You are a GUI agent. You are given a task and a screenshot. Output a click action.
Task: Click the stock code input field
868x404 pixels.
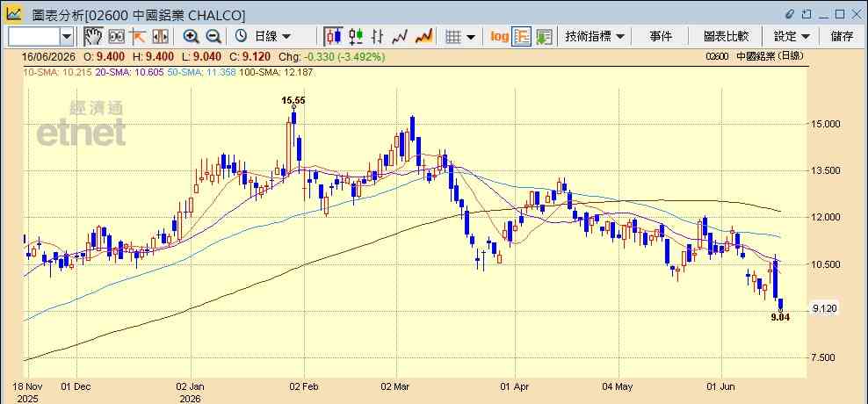coord(33,37)
